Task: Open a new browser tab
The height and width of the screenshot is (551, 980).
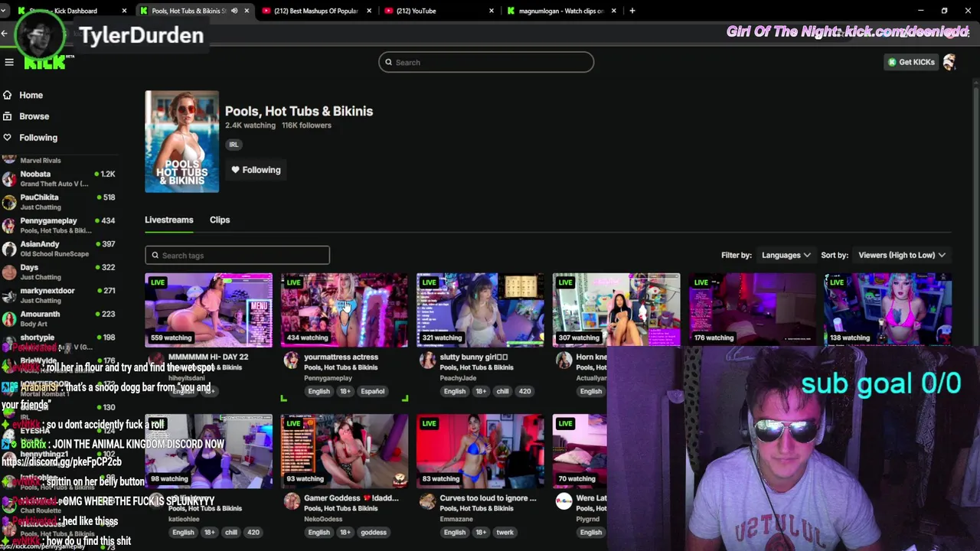Action: tap(632, 11)
